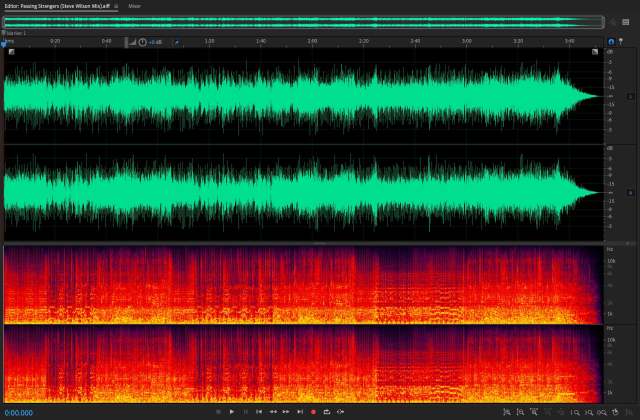Image resolution: width=640 pixels, height=420 pixels.
Task: Select the Editor: Passing Strangers tab
Action: click(x=55, y=6)
